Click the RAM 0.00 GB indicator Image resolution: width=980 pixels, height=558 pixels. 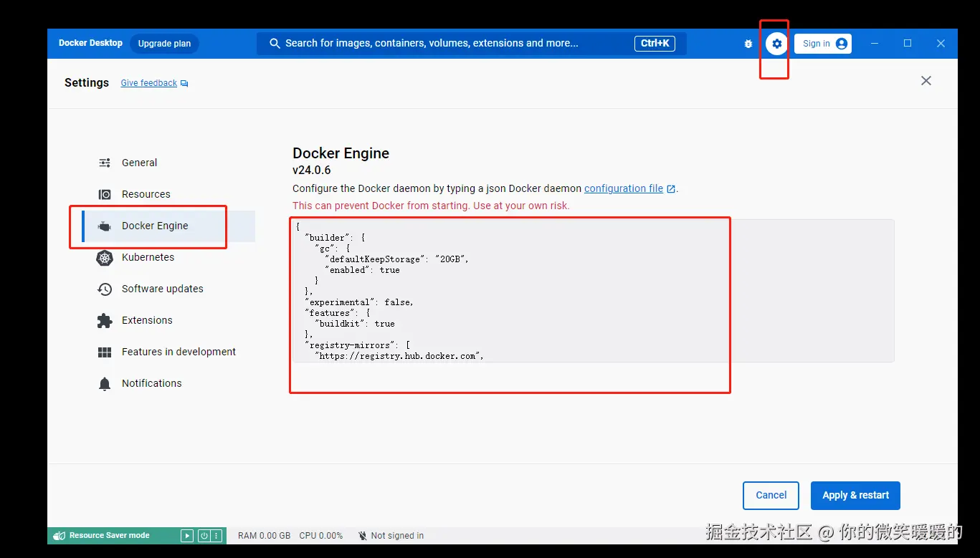(x=264, y=536)
